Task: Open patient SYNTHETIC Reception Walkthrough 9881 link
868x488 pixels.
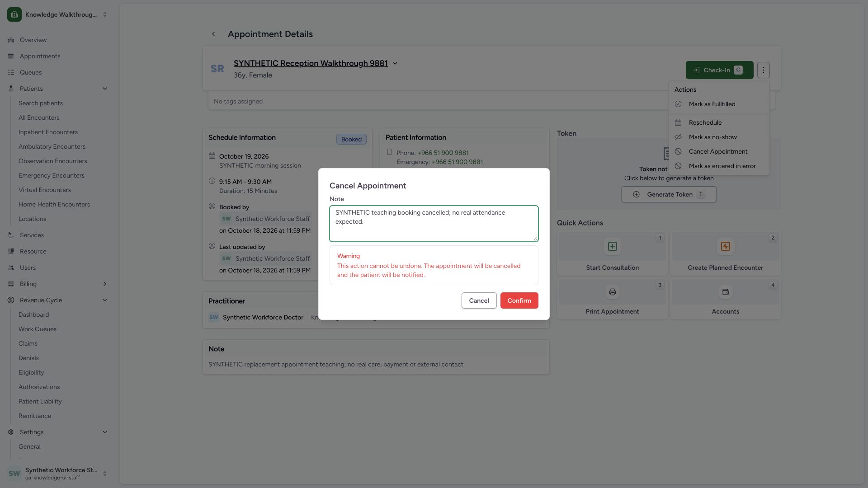Action: click(x=311, y=63)
